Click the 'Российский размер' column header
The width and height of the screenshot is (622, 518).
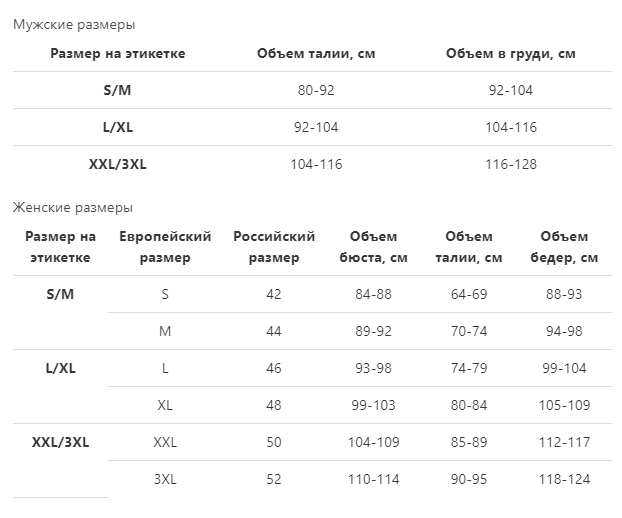tap(274, 247)
